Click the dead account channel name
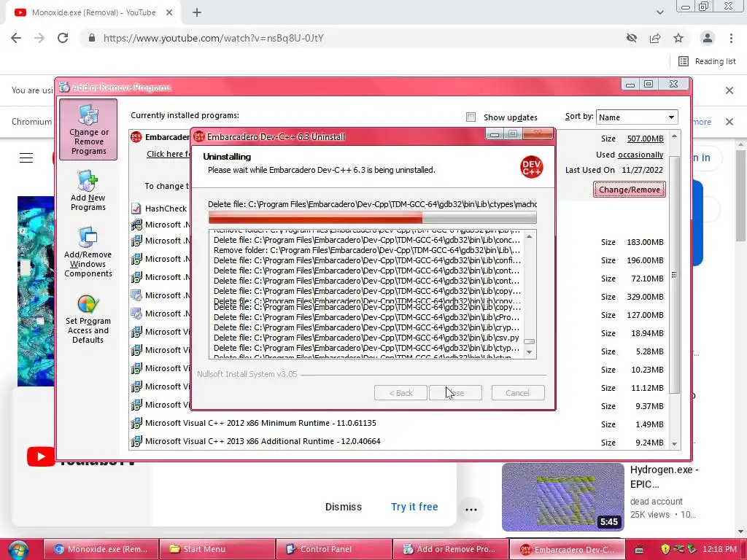 coord(656,502)
